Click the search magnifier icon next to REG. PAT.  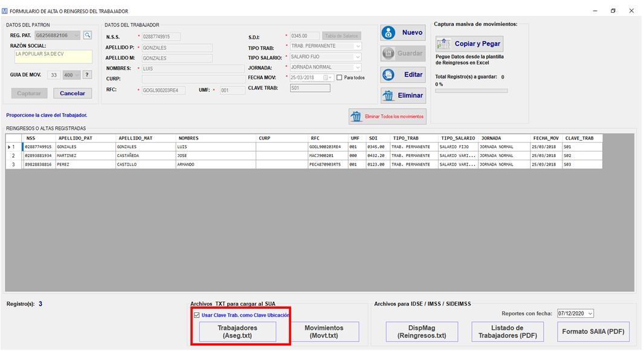click(88, 35)
